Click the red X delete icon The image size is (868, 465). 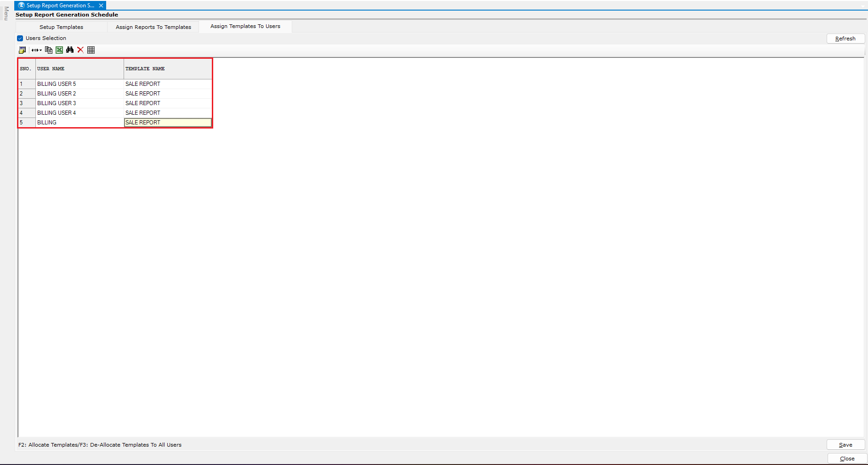click(x=80, y=50)
